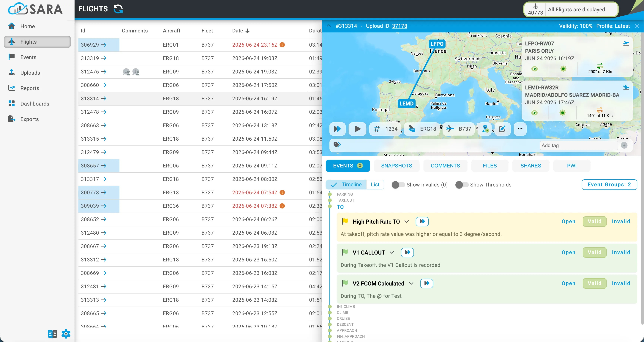Click the fast-forward flight replay button
The height and width of the screenshot is (342, 644).
pyautogui.click(x=337, y=129)
